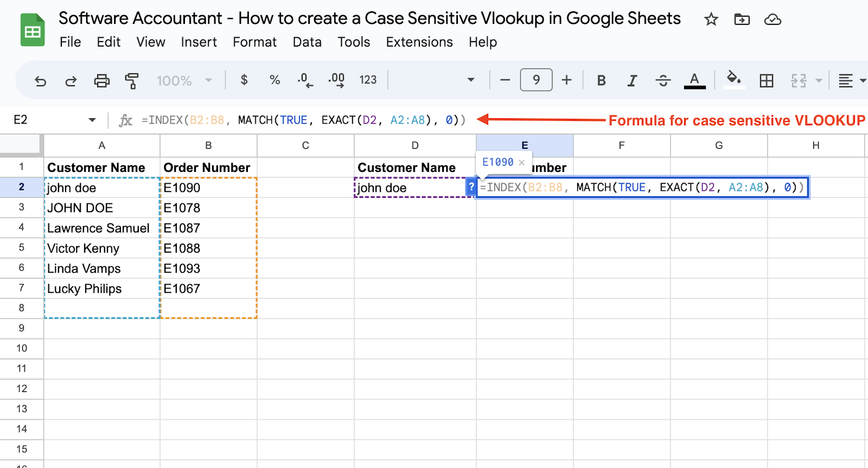
Task: Increase font size with plus
Action: click(x=567, y=80)
